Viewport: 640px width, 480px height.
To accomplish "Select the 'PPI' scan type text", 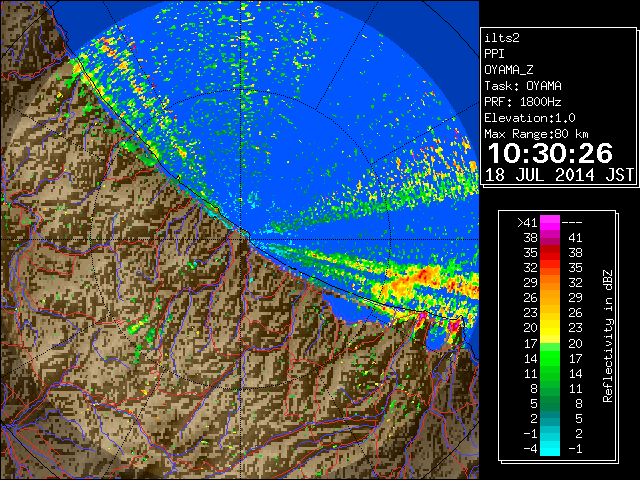I will coord(494,54).
